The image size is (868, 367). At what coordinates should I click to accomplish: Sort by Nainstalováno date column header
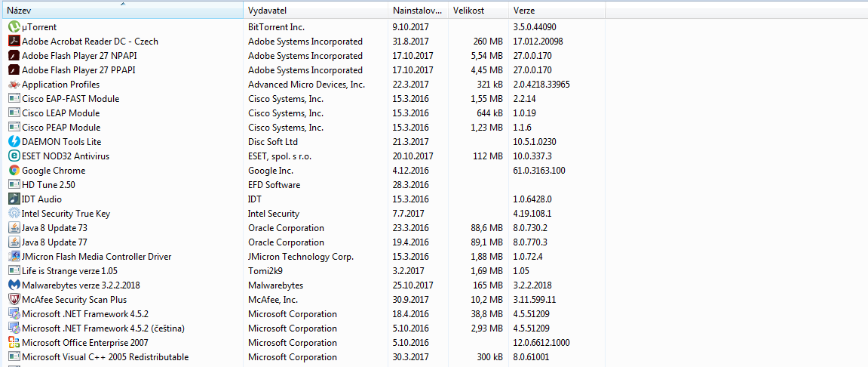coord(417,11)
